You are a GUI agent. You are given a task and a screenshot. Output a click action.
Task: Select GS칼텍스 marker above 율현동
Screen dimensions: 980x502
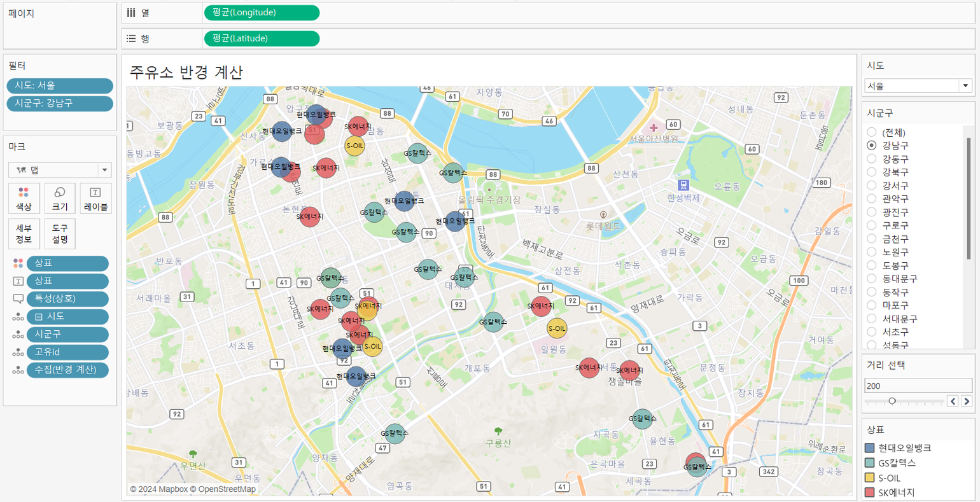[642, 419]
